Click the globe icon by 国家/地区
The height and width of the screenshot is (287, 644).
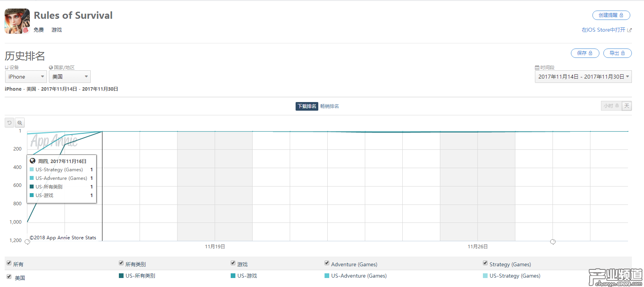(51, 68)
